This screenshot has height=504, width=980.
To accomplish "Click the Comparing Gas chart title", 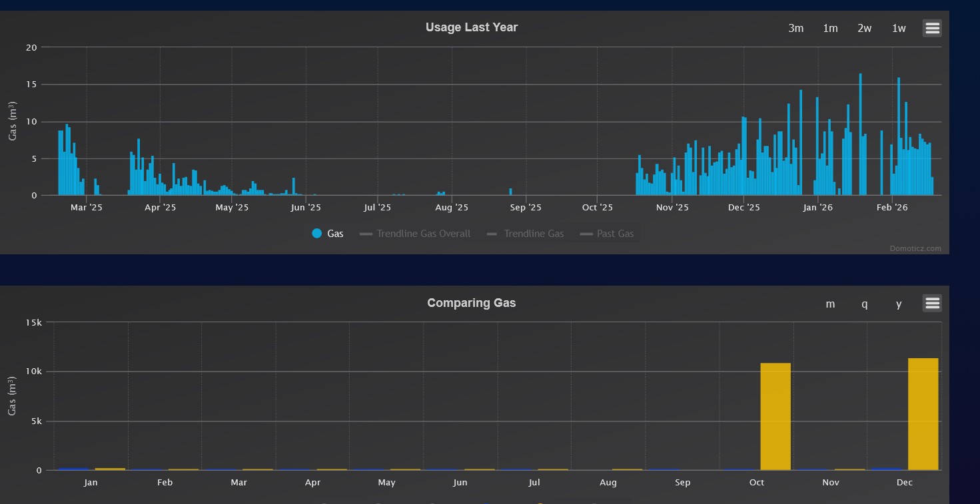I will (x=472, y=303).
